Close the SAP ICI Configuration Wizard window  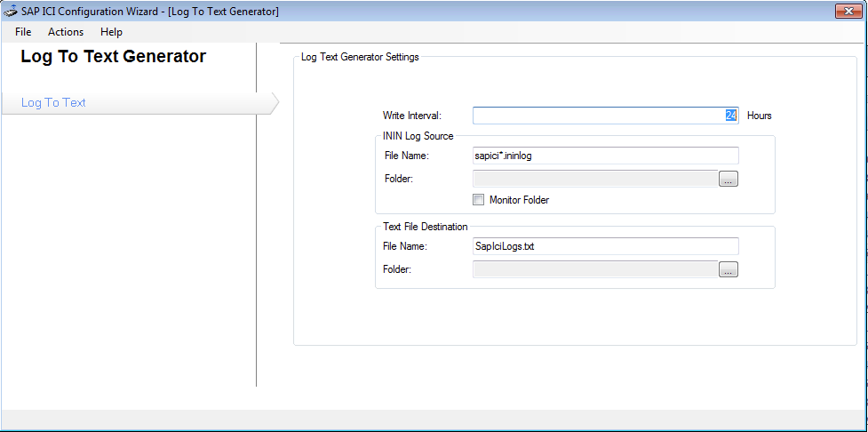(x=846, y=11)
